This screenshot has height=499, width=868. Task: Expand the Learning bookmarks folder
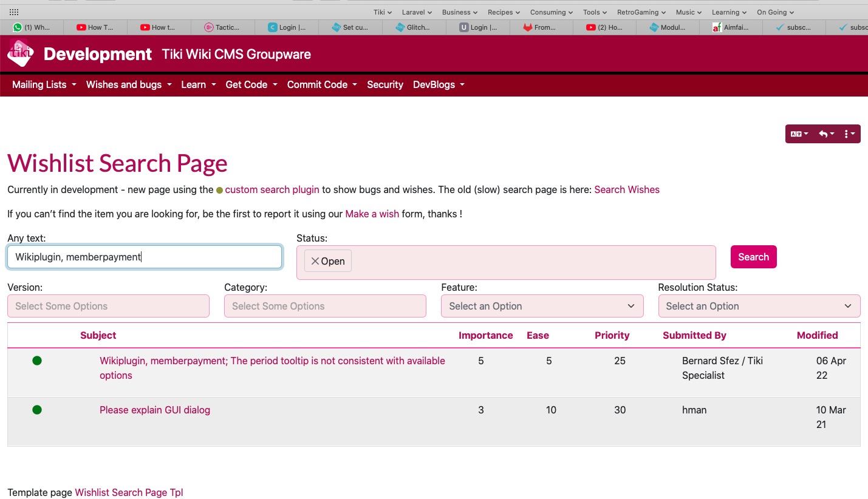[730, 12]
